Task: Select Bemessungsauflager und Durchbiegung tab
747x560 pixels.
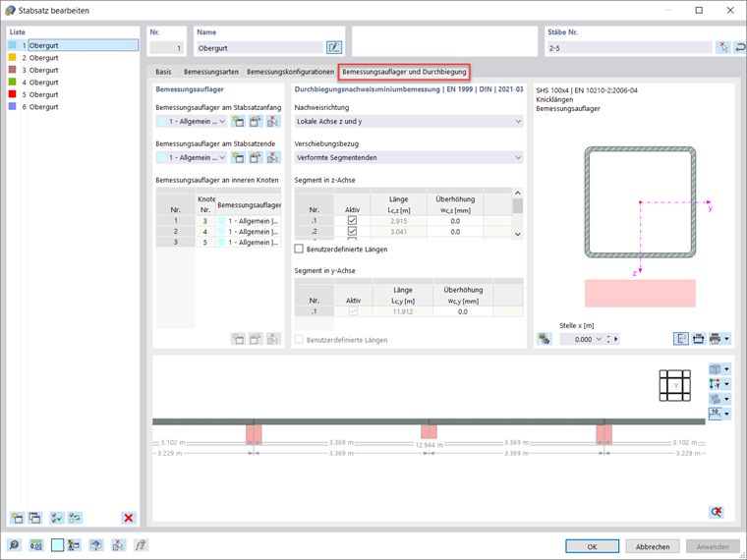Action: (x=404, y=72)
